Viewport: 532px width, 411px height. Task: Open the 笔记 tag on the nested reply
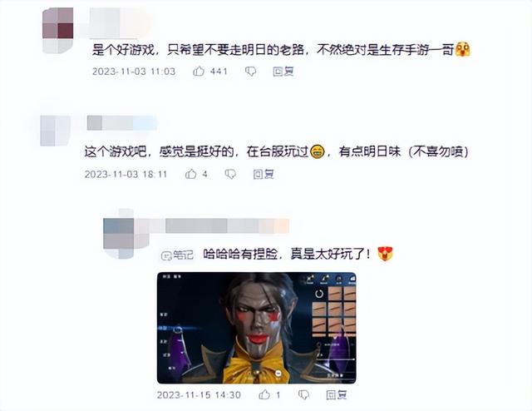coord(177,255)
